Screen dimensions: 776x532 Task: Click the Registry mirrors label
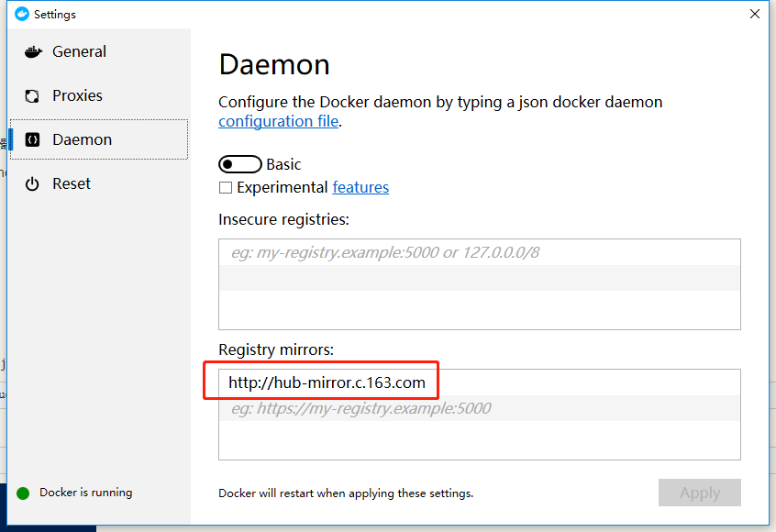276,349
